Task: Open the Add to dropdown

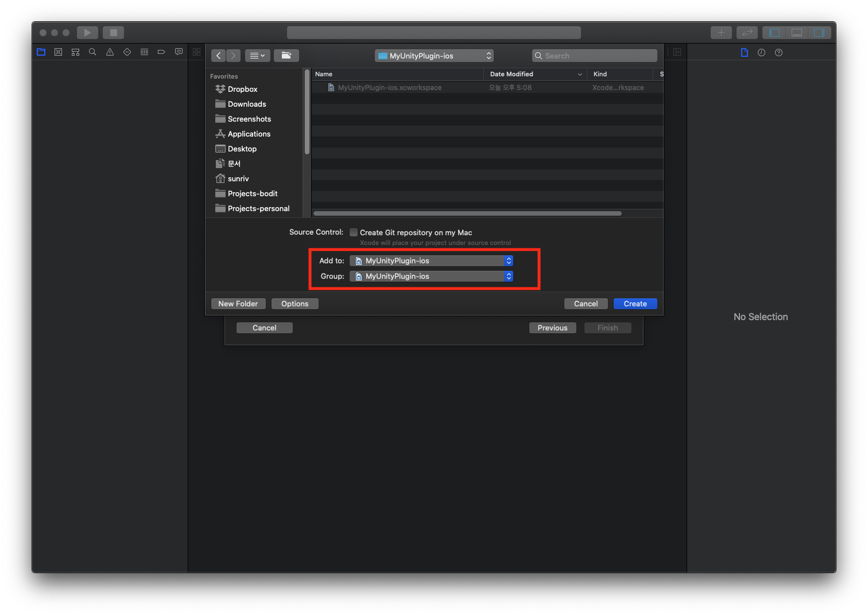Action: 431,260
